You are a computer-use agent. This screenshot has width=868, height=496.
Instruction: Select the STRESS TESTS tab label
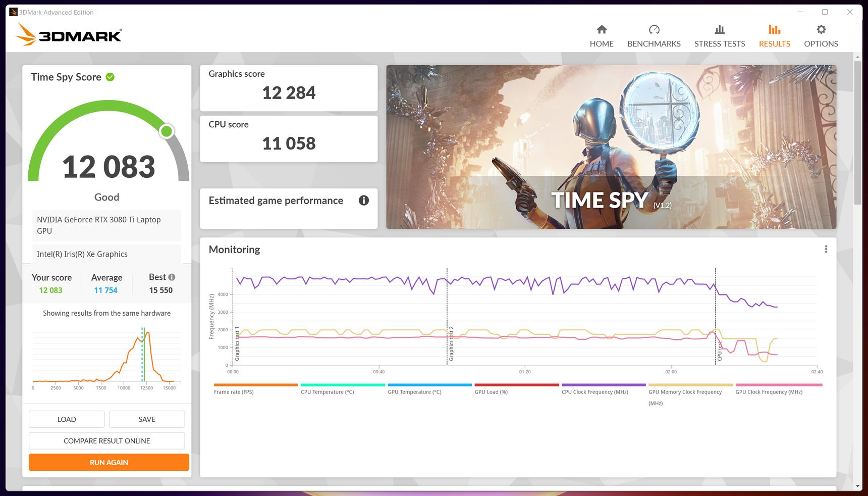click(x=720, y=44)
